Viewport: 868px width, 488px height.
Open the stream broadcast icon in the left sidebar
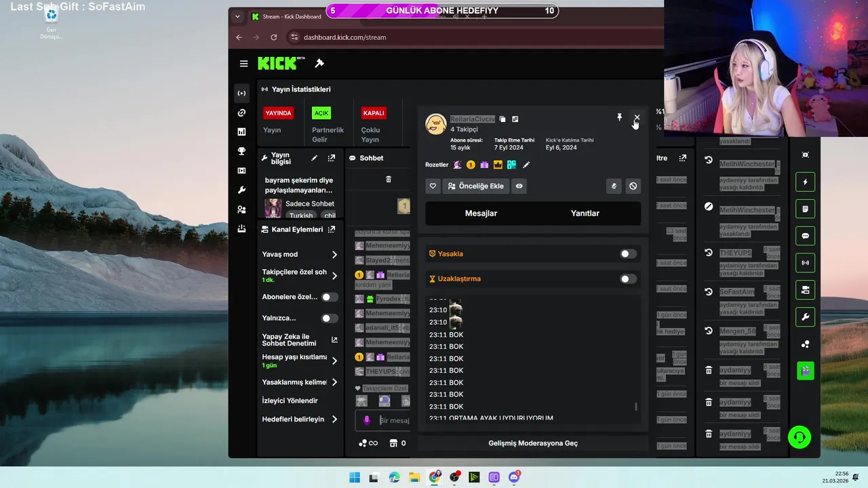coord(241,94)
